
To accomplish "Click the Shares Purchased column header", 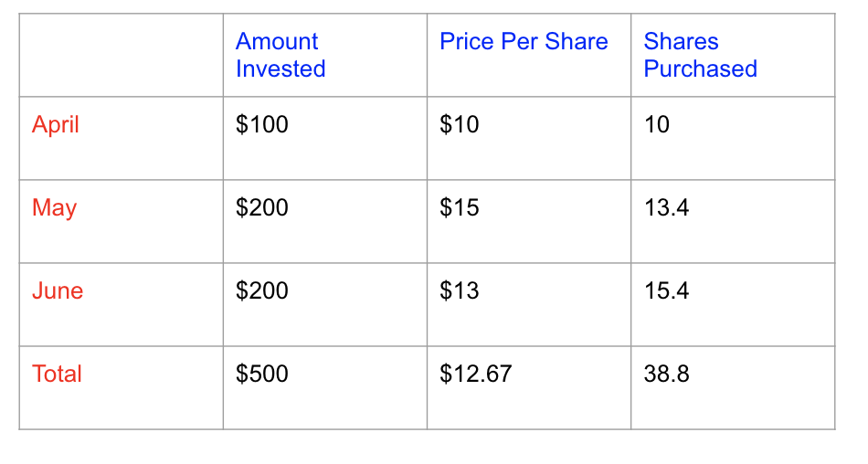I will coord(700,55).
